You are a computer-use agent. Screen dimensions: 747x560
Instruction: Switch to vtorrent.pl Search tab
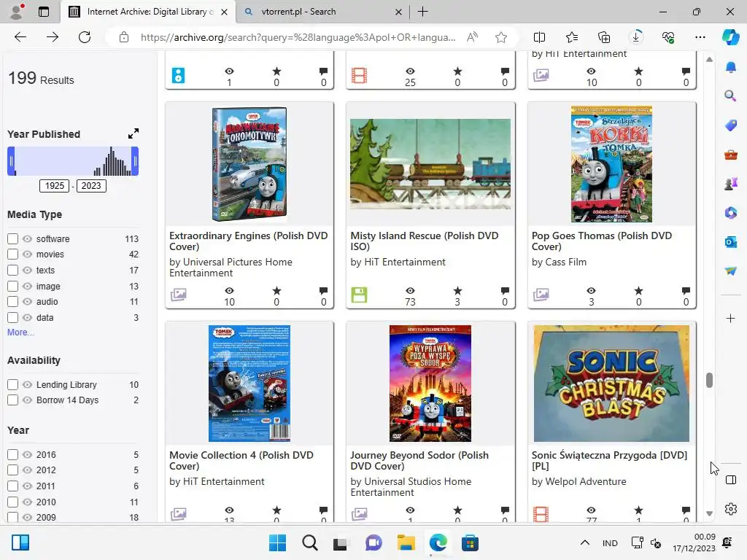324,12
